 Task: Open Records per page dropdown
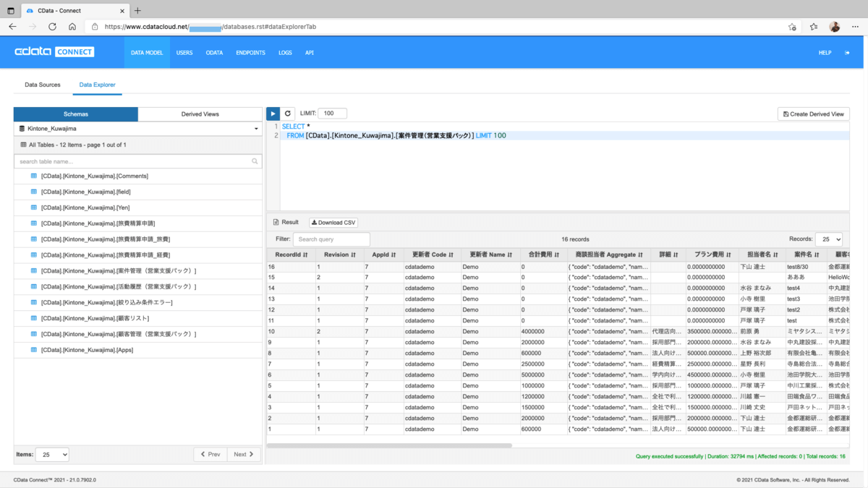point(828,239)
